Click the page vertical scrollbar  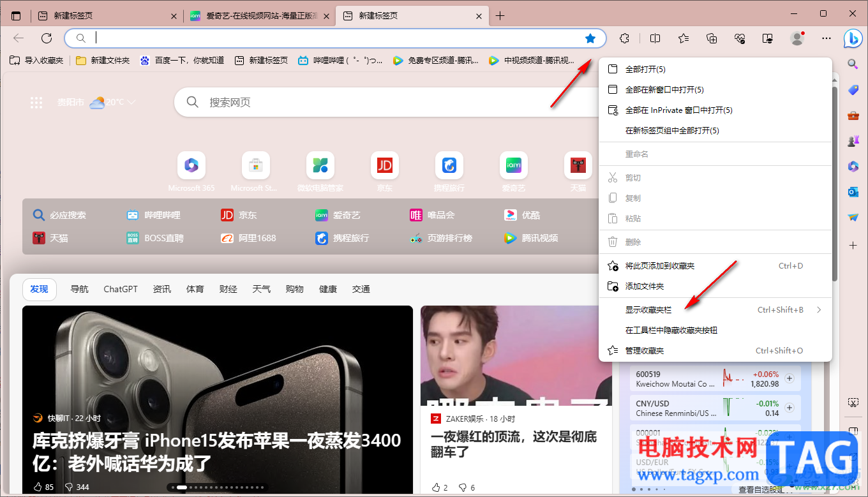(836, 185)
